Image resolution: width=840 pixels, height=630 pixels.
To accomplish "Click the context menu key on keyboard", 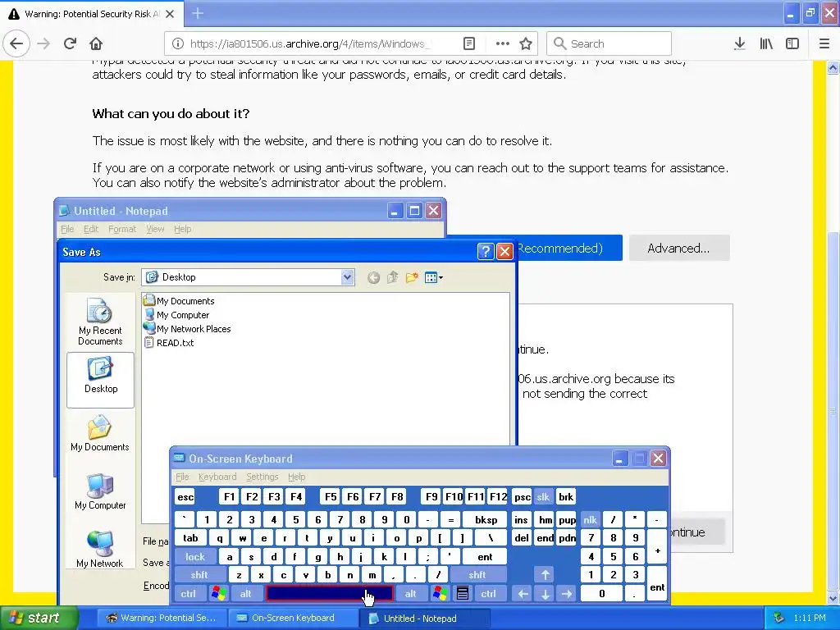I will (x=463, y=594).
